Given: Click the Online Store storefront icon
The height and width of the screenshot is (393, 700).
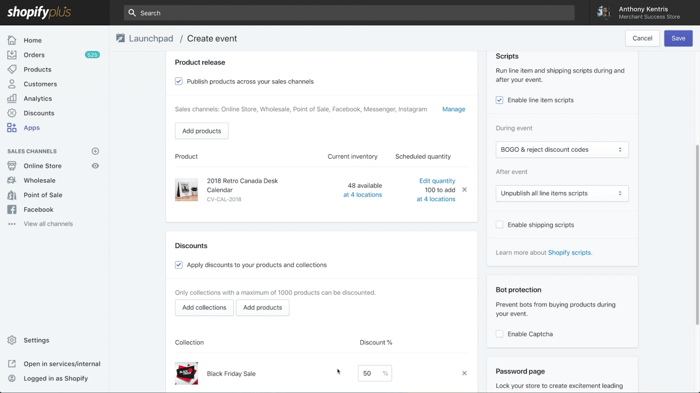Looking at the screenshot, I should point(12,166).
